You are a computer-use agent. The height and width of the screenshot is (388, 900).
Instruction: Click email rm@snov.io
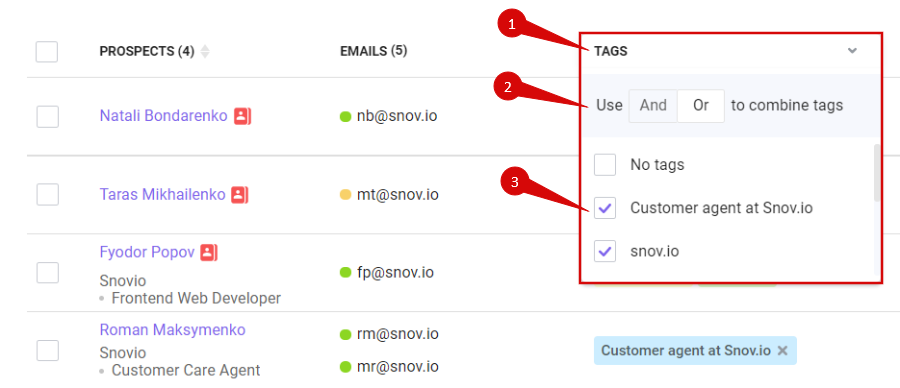point(398,334)
